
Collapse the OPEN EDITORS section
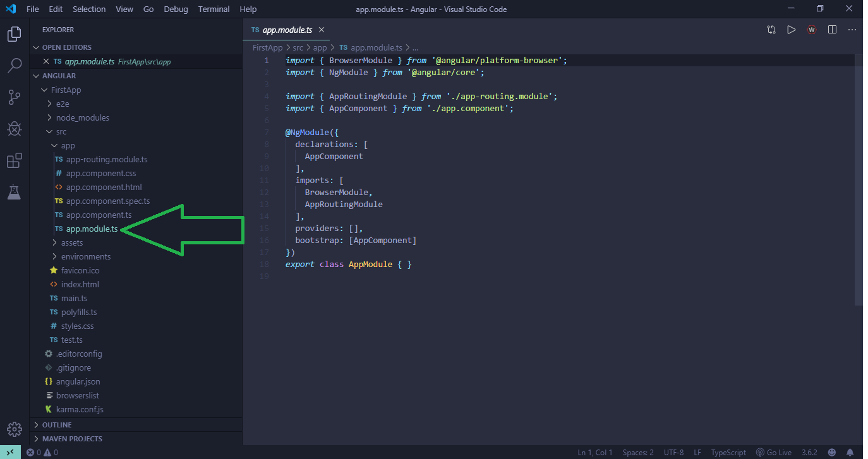coord(66,47)
